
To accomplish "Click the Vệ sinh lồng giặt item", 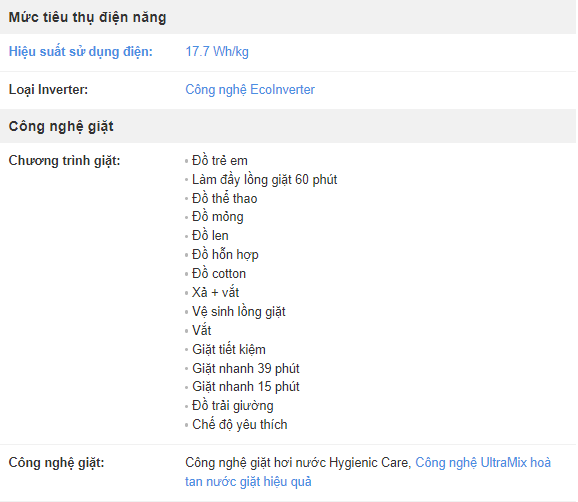I will tap(238, 311).
